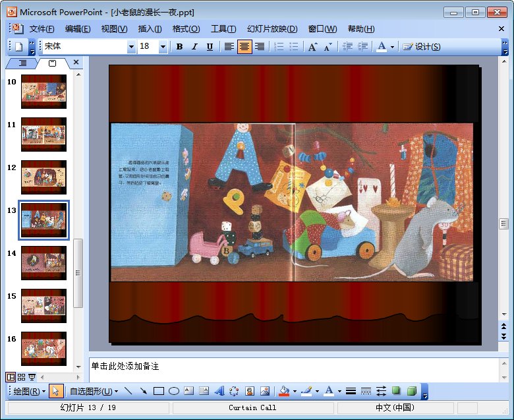
Task: Insert diagram or organization chart
Action: 234,391
